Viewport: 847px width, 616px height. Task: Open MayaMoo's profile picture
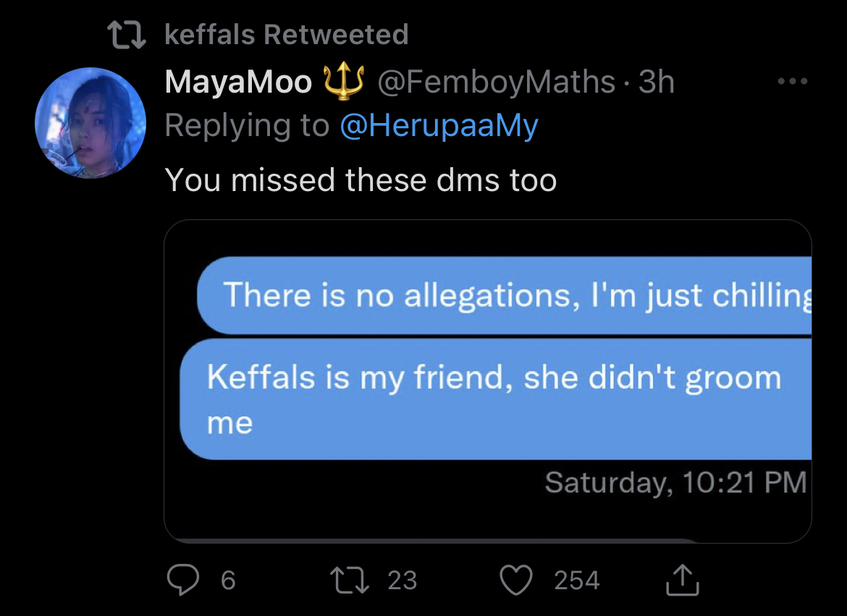click(x=90, y=122)
